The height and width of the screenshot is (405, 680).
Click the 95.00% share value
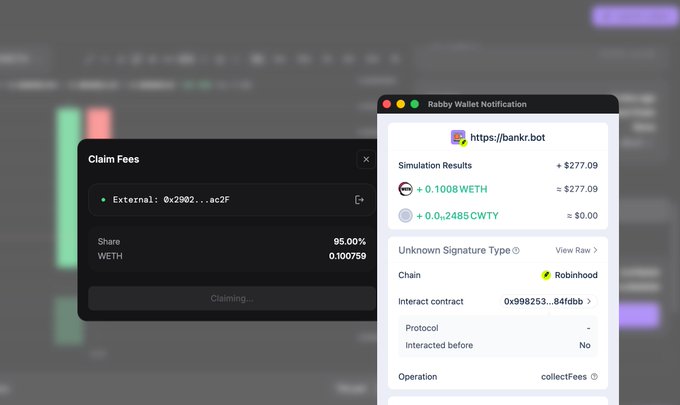[x=350, y=242]
